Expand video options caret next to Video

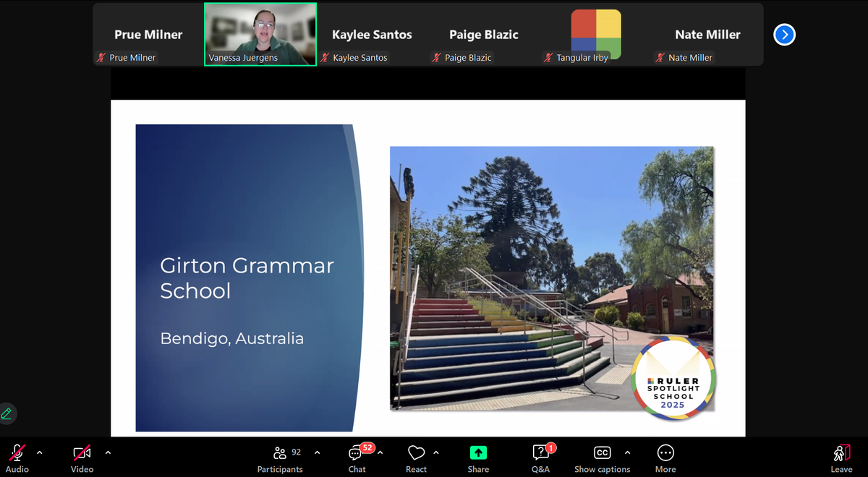point(108,452)
